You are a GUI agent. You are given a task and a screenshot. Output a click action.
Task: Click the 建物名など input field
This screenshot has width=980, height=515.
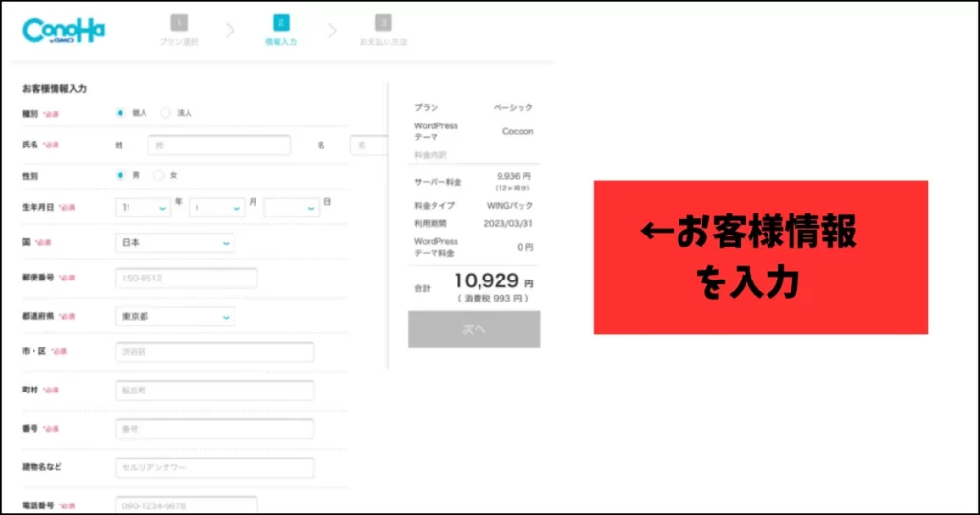tap(214, 467)
